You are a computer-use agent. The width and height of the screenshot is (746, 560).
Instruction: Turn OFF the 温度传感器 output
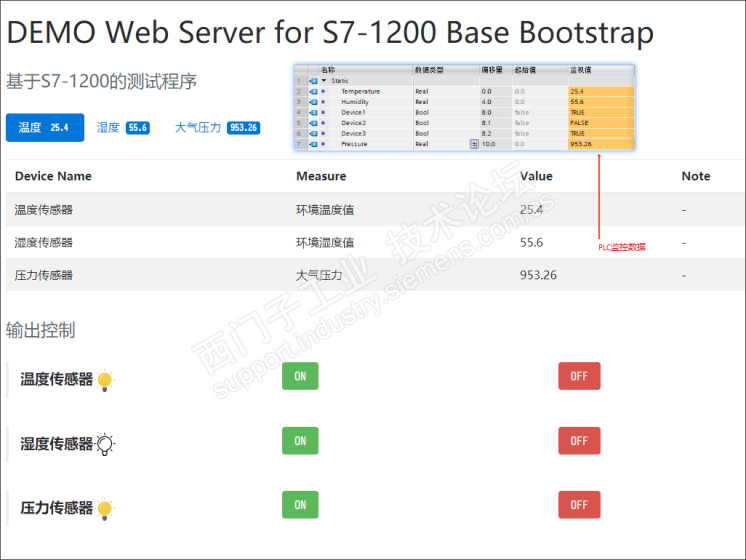point(579,376)
